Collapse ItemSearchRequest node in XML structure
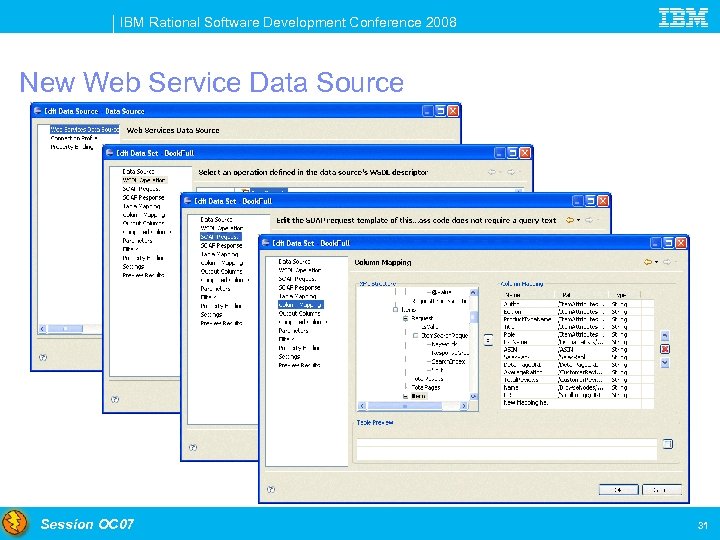 coord(415,336)
